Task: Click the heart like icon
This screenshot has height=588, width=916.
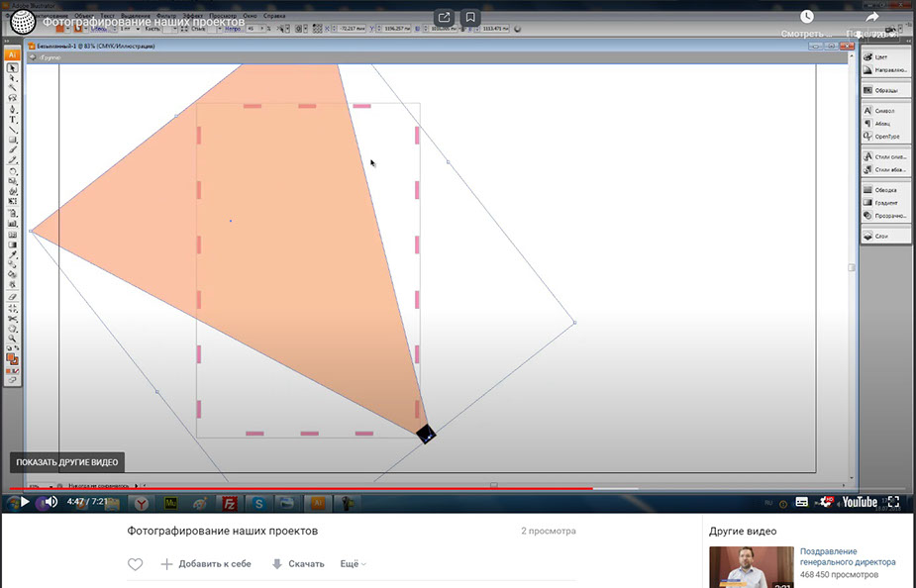Action: click(x=136, y=564)
